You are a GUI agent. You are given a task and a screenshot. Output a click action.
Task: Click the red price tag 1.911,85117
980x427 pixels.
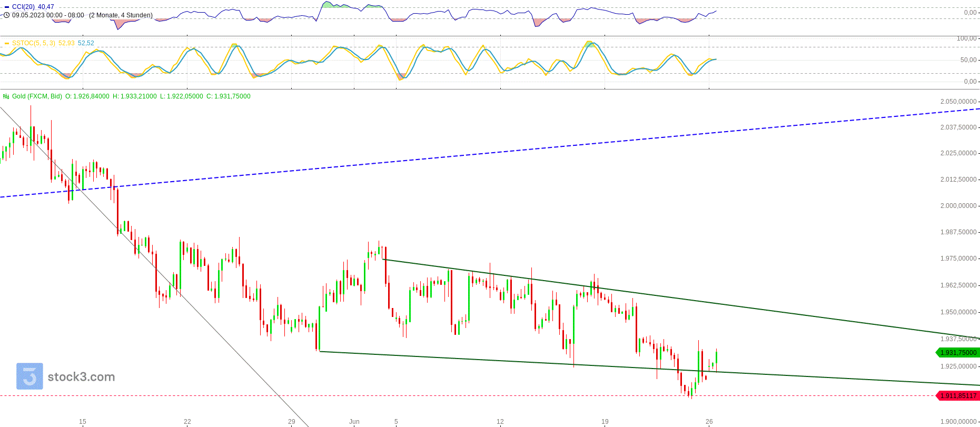[958, 395]
